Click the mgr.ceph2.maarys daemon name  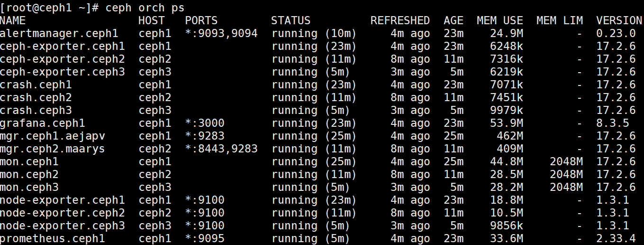pos(53,149)
